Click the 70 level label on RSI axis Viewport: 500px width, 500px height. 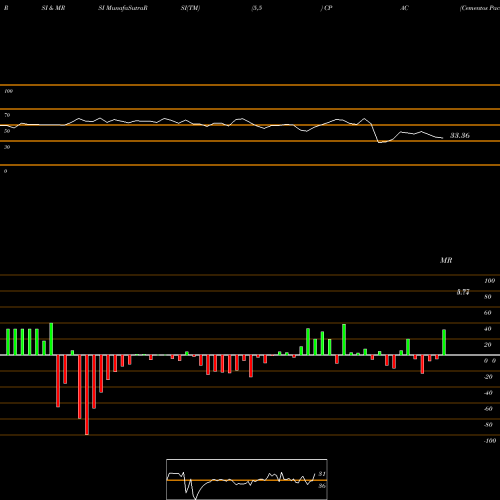tap(7, 115)
